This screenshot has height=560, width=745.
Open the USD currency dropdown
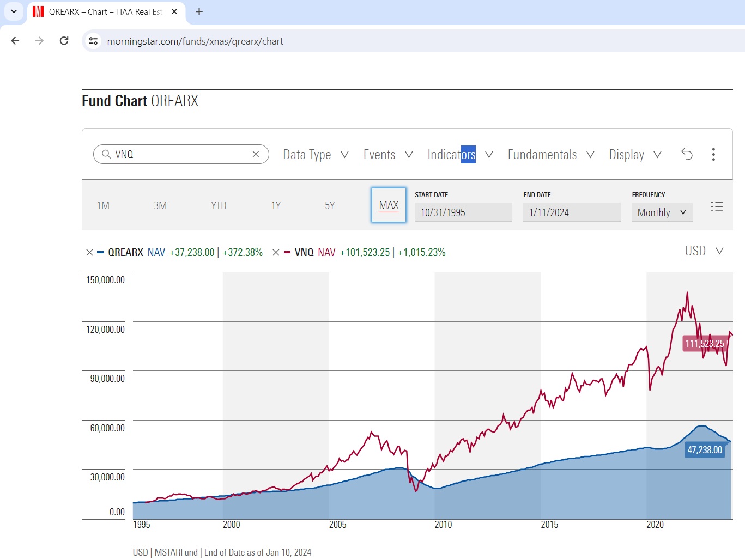(704, 251)
